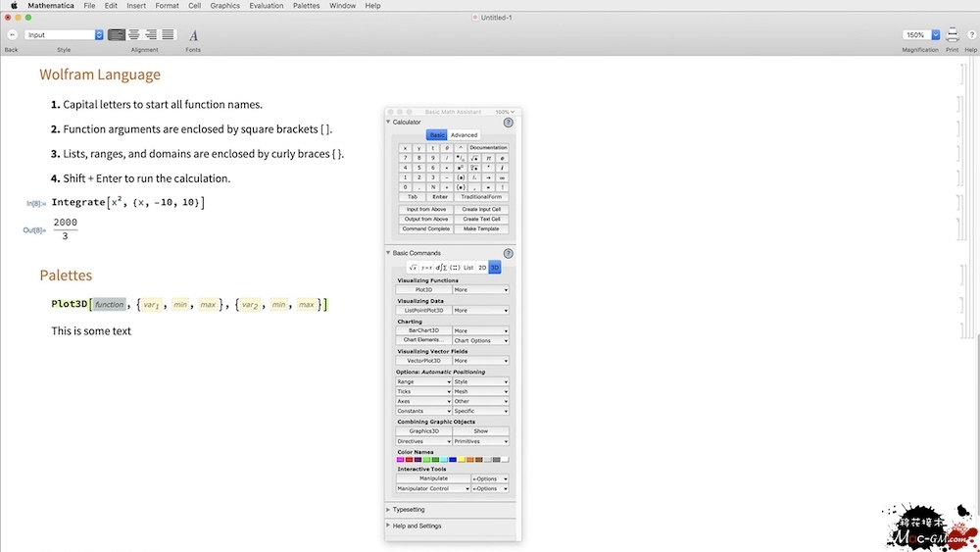Click the Print icon in the toolbar
Viewport: 980px width, 552px height.
pos(952,34)
